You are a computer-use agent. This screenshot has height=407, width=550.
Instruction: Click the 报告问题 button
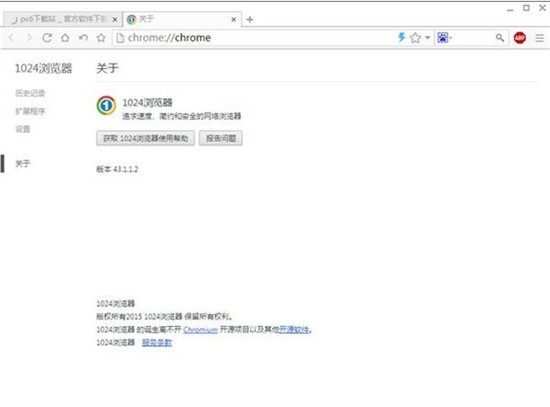(221, 138)
